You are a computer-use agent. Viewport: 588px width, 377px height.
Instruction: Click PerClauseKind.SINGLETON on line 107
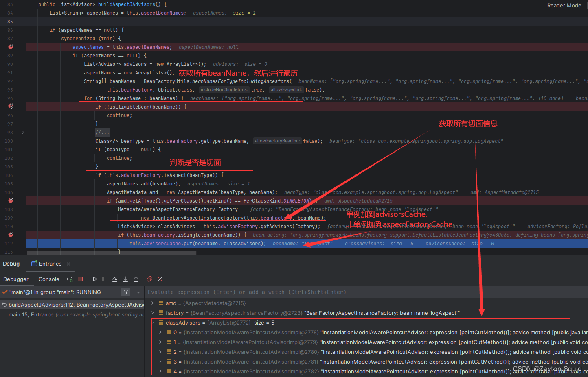(x=276, y=200)
